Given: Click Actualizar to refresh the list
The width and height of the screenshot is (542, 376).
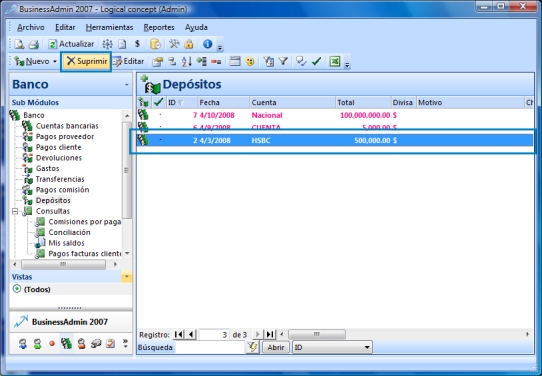Looking at the screenshot, I should coord(71,44).
